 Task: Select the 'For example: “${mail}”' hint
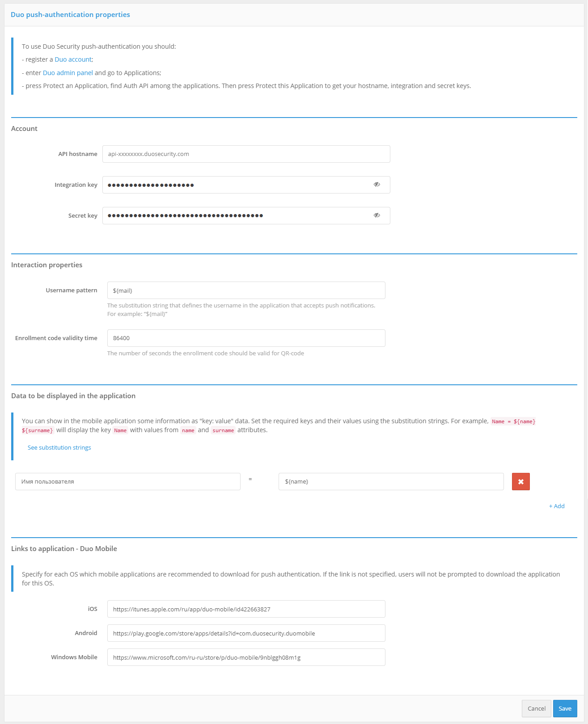click(137, 314)
